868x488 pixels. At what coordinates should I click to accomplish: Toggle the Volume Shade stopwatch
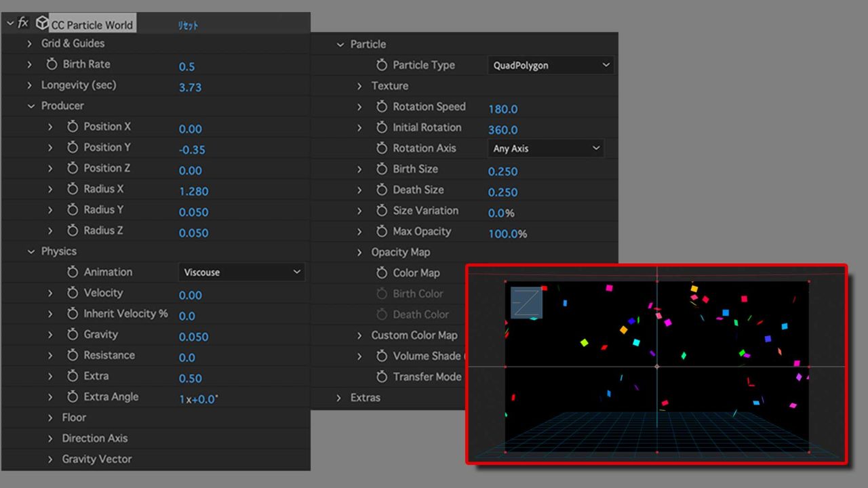pyautogui.click(x=382, y=357)
